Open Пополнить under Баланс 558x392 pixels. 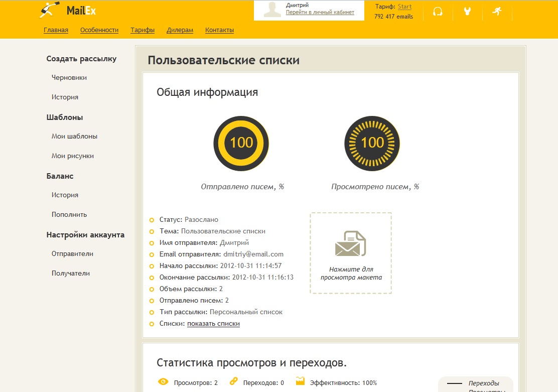(69, 215)
